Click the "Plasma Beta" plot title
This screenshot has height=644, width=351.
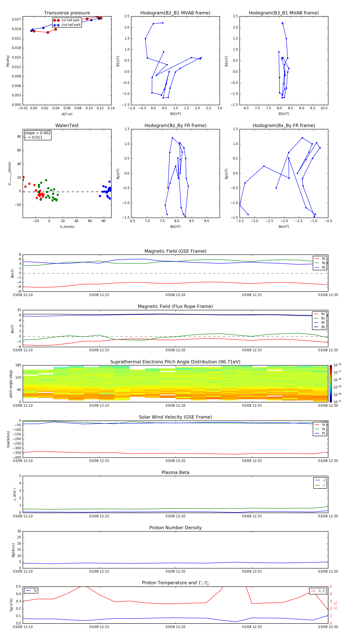point(175,472)
